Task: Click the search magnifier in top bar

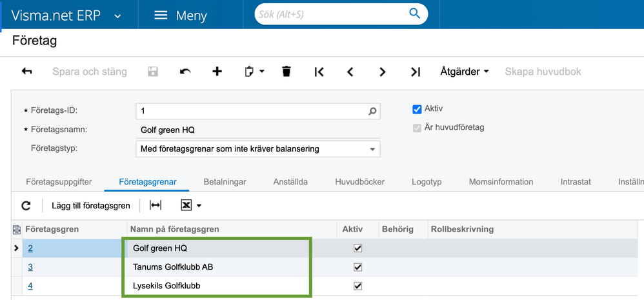Action: (x=415, y=13)
